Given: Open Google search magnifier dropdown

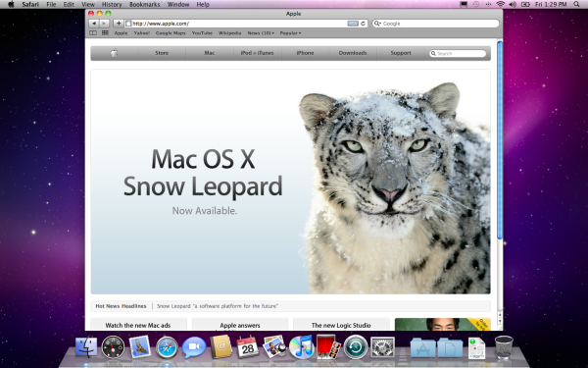Looking at the screenshot, I should [x=377, y=24].
